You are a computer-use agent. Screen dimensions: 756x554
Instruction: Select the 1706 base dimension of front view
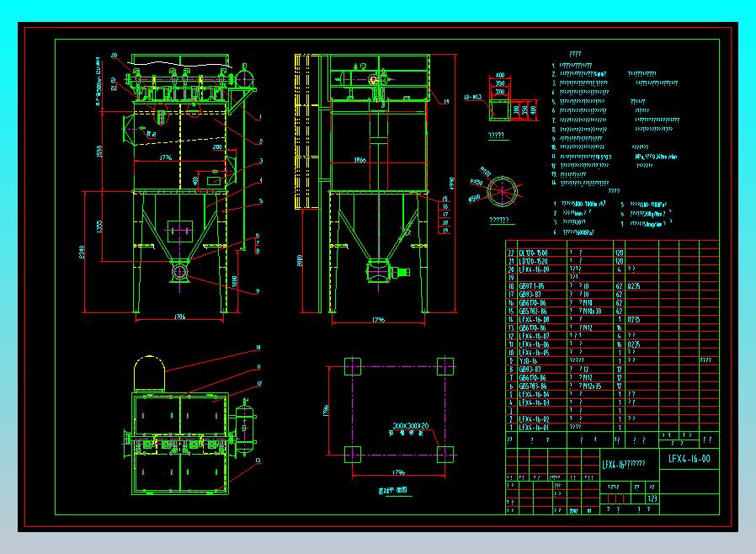tap(178, 317)
